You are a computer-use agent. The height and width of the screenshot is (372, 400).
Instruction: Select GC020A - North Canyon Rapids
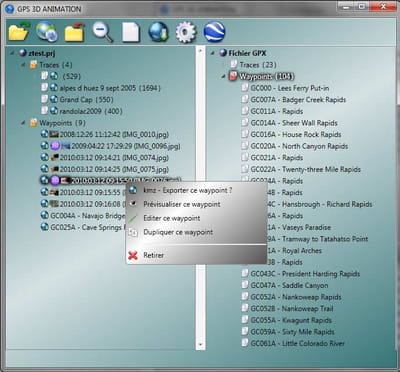point(299,146)
